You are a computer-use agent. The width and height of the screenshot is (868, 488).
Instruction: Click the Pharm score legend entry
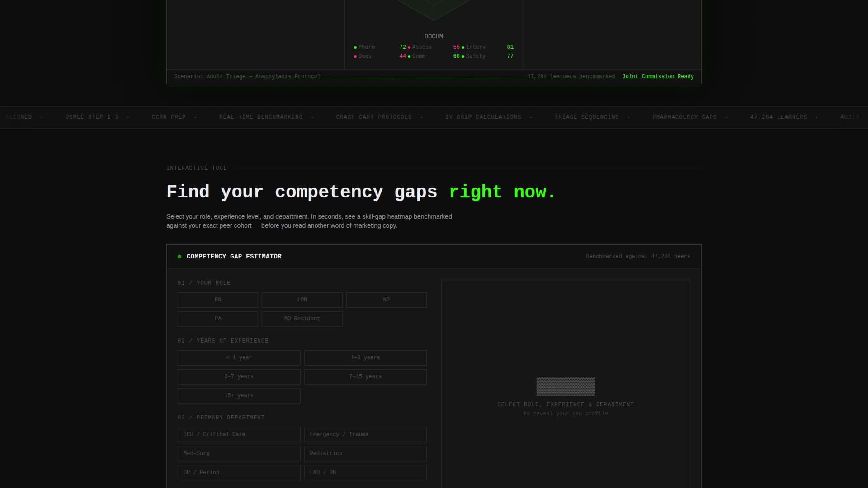pos(380,47)
